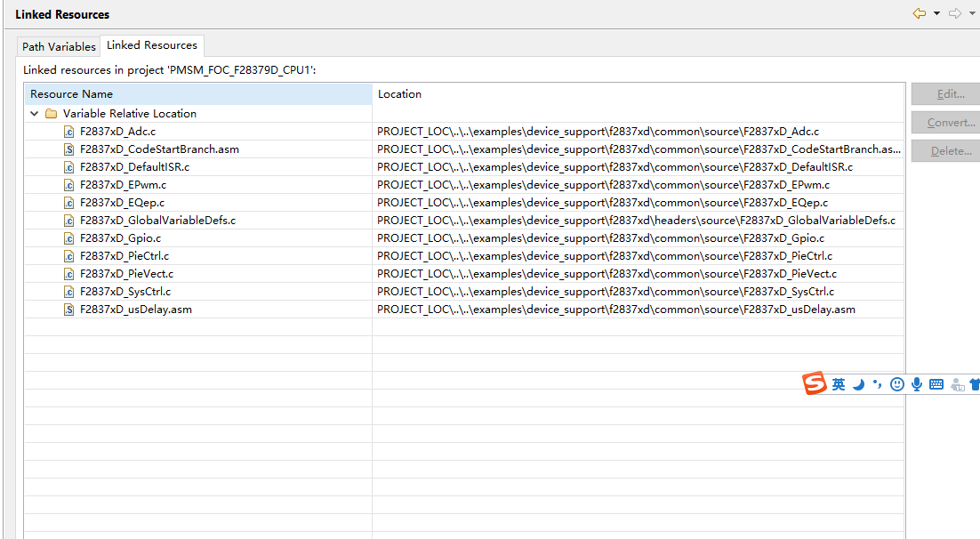This screenshot has height=539, width=980.
Task: Click the back navigation arrow icon
Action: (919, 14)
